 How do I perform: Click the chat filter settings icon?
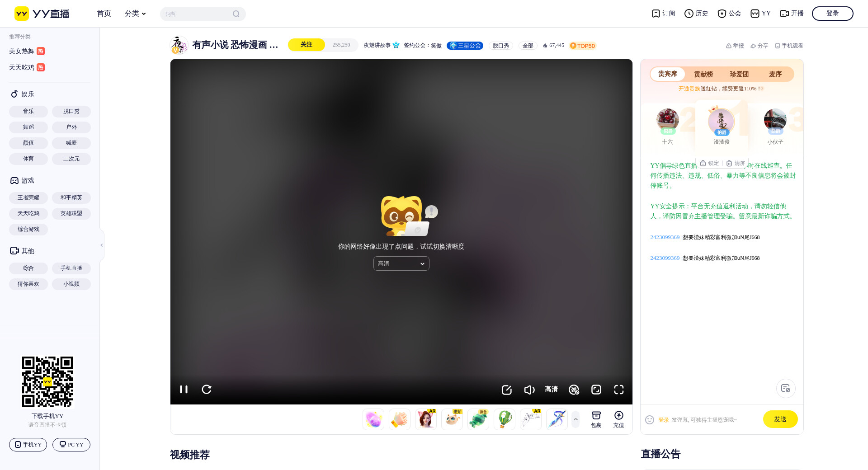(x=786, y=389)
